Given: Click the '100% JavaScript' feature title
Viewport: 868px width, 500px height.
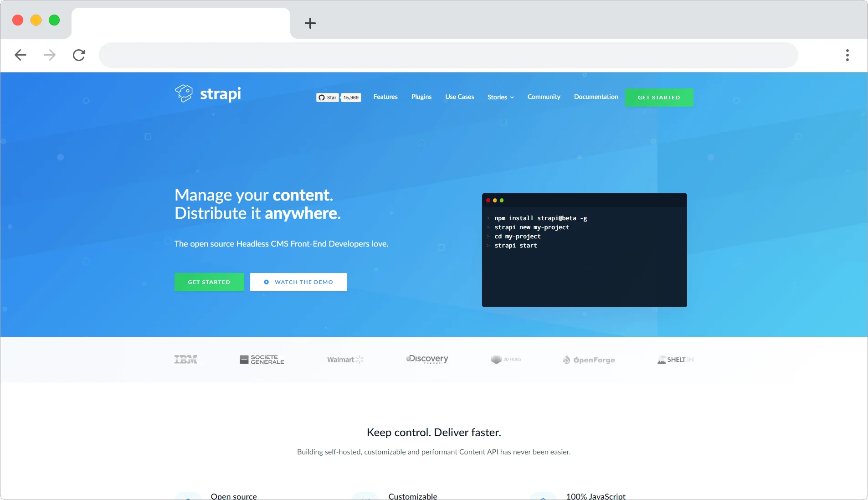Looking at the screenshot, I should [596, 496].
